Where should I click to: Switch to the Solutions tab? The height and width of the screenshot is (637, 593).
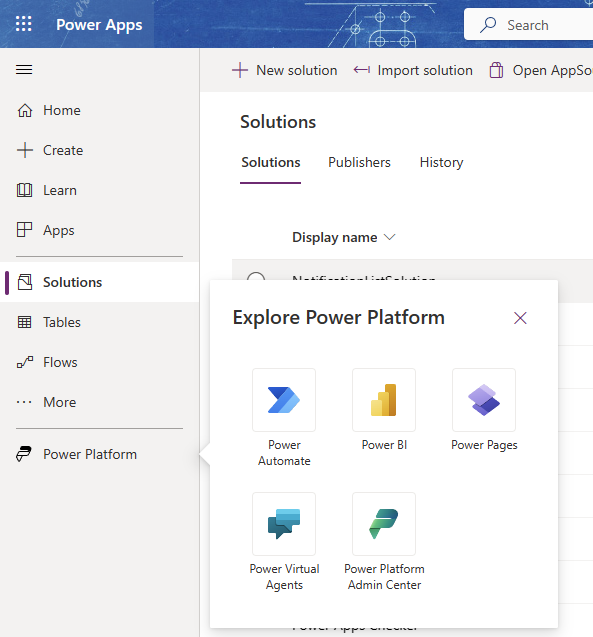click(x=271, y=162)
